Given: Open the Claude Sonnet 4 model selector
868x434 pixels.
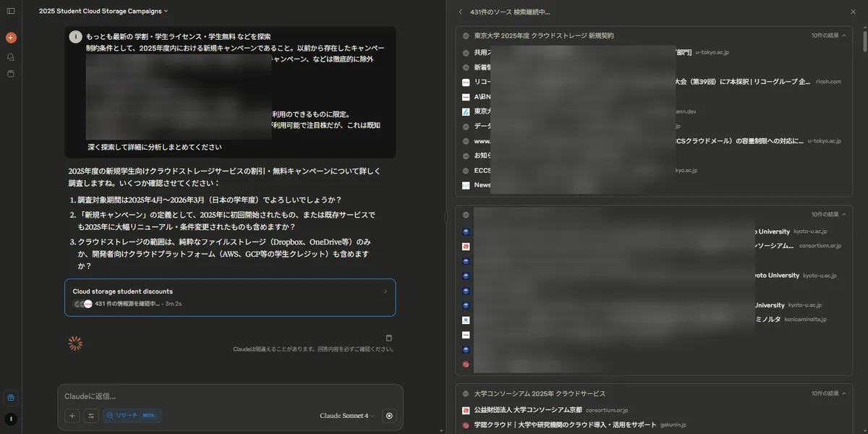Looking at the screenshot, I should coord(346,416).
